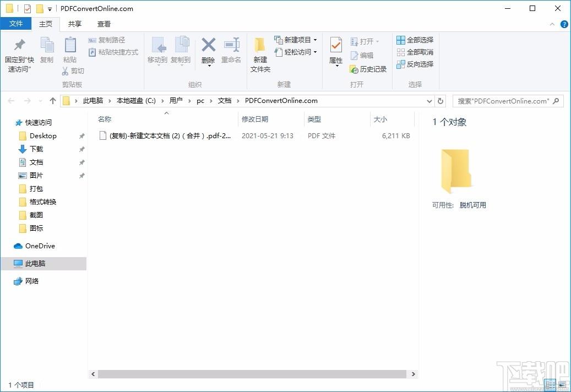Click Delete (删除) X icon
571x392 pixels.
point(208,45)
